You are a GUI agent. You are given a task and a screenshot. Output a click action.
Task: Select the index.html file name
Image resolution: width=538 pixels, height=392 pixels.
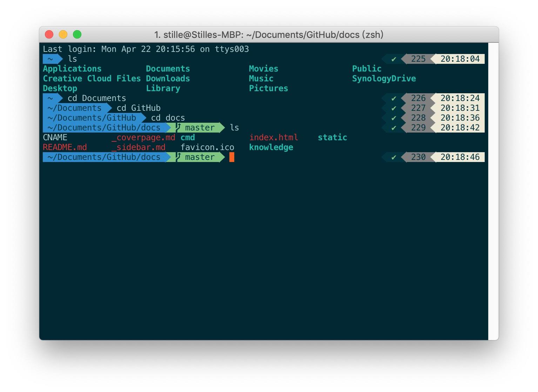point(274,137)
